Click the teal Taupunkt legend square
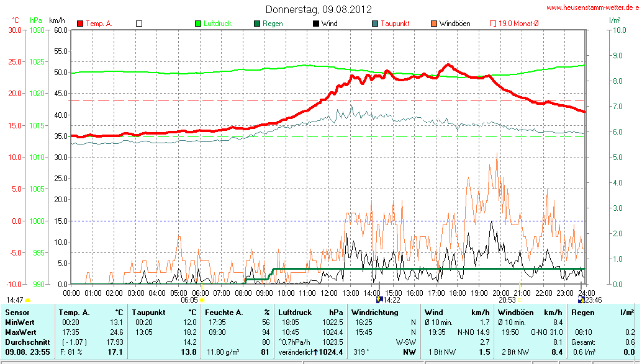642x364 pixels. click(x=375, y=24)
